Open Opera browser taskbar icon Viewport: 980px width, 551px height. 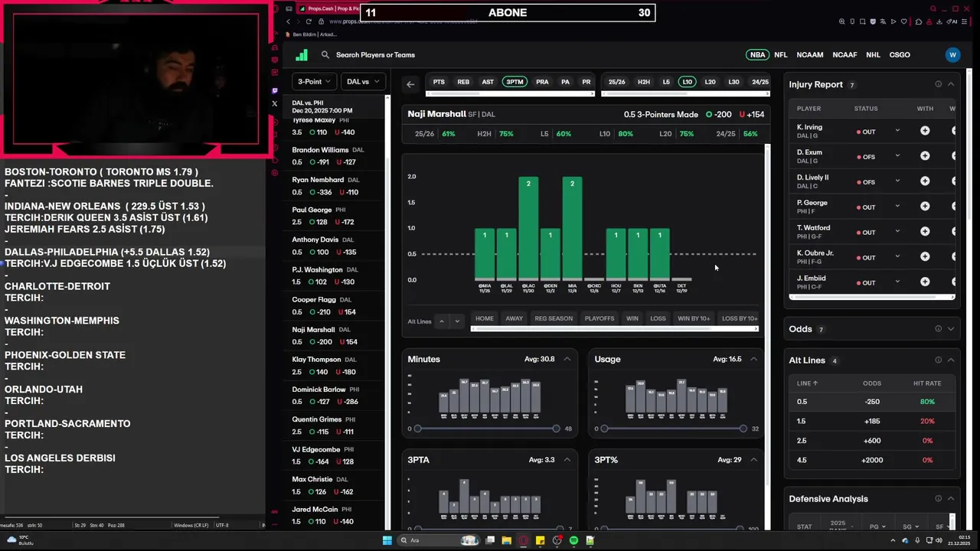pos(524,540)
